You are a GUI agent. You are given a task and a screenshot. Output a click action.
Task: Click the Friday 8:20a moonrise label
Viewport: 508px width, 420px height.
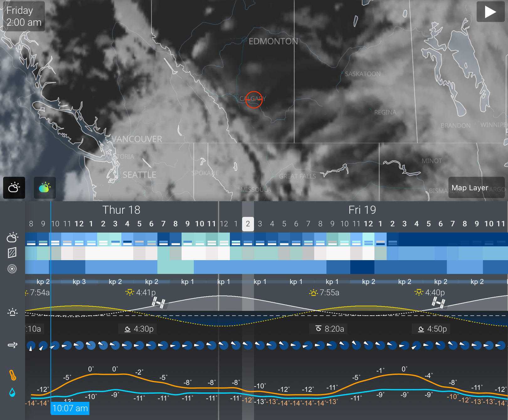click(330, 329)
